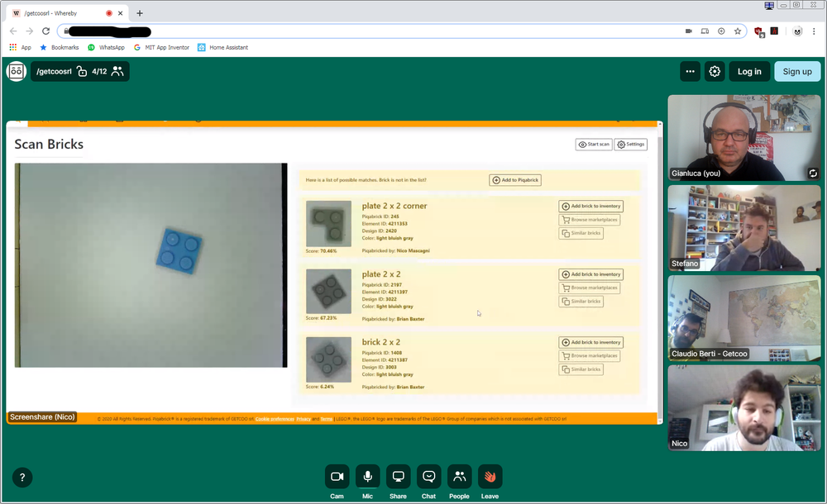Click Start scan button
The width and height of the screenshot is (827, 504).
594,144
